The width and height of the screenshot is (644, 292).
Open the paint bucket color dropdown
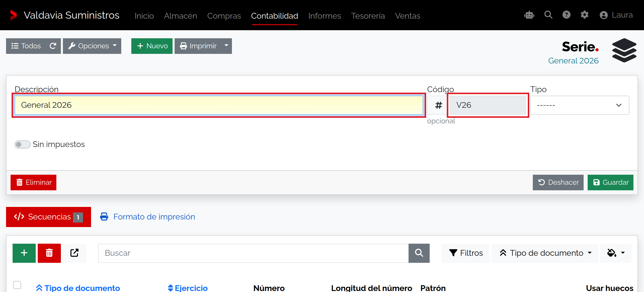click(x=616, y=253)
